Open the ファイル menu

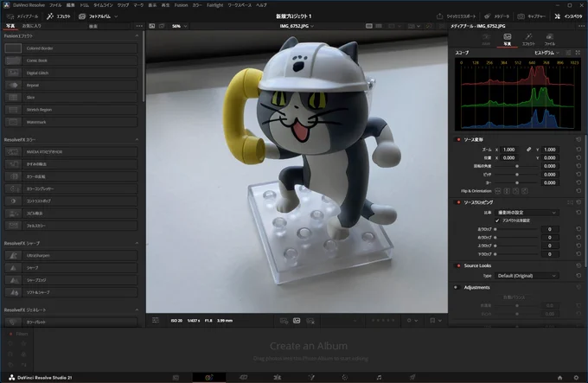(x=55, y=5)
